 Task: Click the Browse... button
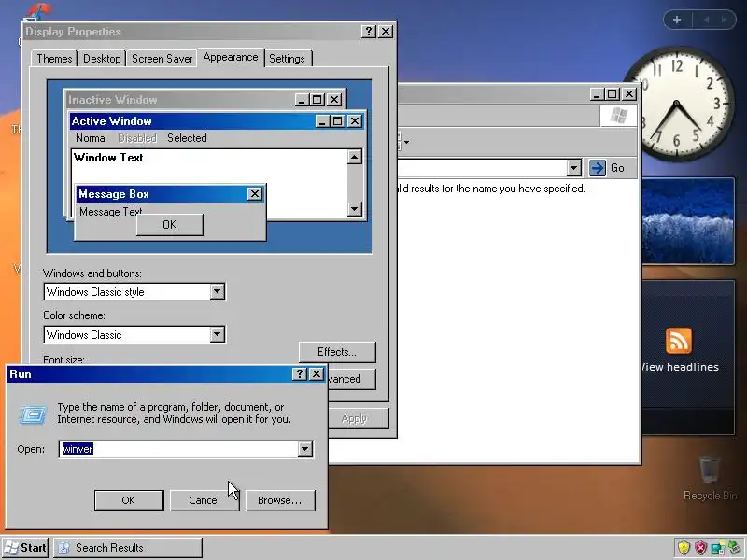click(x=279, y=500)
